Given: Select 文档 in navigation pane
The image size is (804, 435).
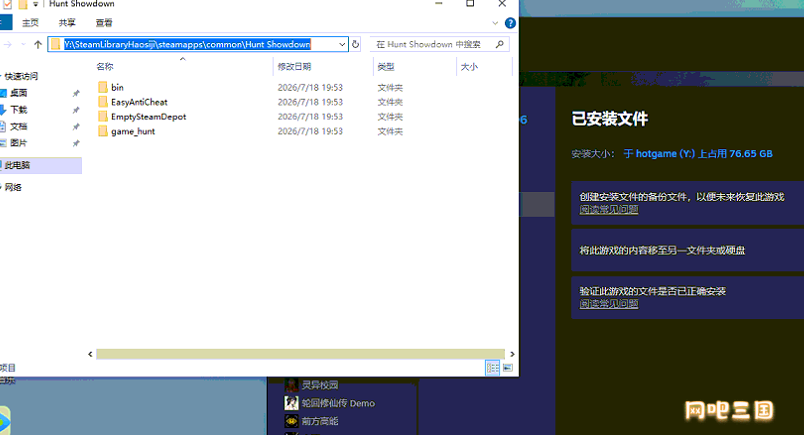Looking at the screenshot, I should tap(18, 126).
